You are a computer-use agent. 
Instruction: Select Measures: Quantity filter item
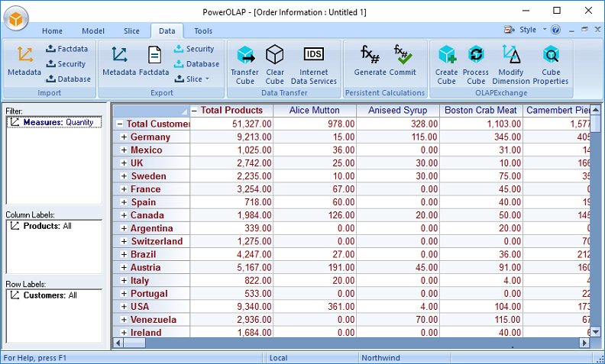(54, 122)
